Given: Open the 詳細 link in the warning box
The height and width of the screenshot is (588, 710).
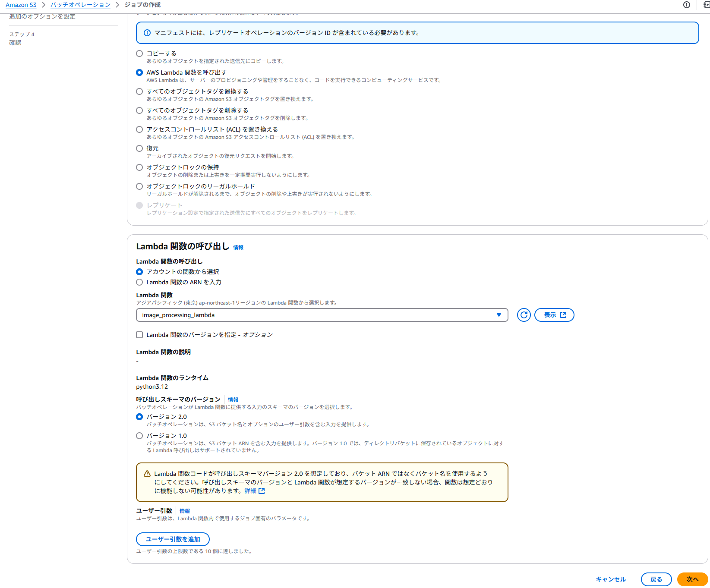Looking at the screenshot, I should pyautogui.click(x=250, y=491).
